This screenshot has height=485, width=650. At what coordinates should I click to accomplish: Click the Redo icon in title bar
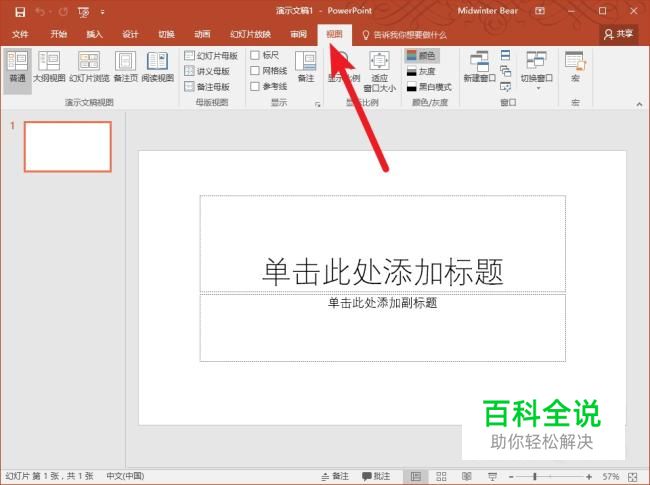click(63, 12)
